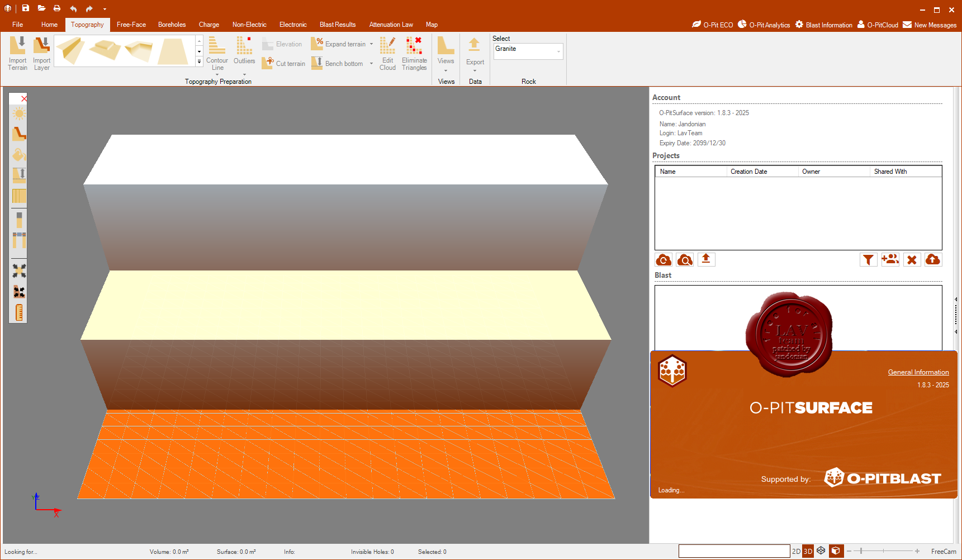Open O-Pit ECO
The image size is (962, 560).
(712, 25)
